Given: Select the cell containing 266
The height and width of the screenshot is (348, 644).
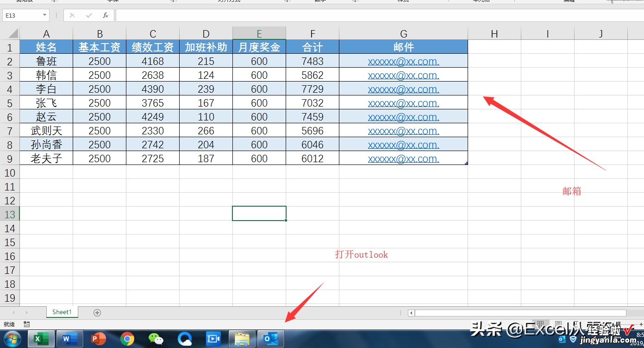Looking at the screenshot, I should pos(206,131).
